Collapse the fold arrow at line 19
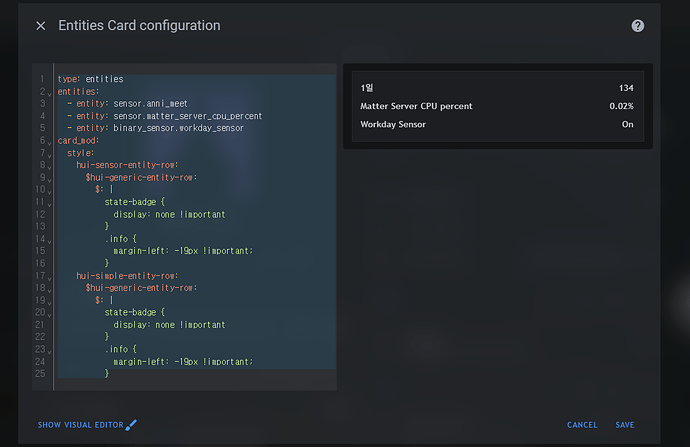This screenshot has width=690, height=447. pyautogui.click(x=49, y=303)
